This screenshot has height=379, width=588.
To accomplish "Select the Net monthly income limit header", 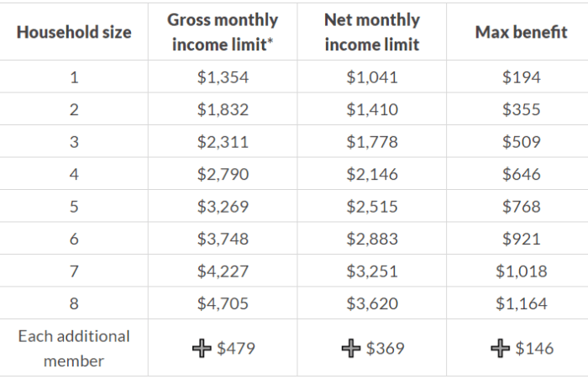I will pos(372,32).
